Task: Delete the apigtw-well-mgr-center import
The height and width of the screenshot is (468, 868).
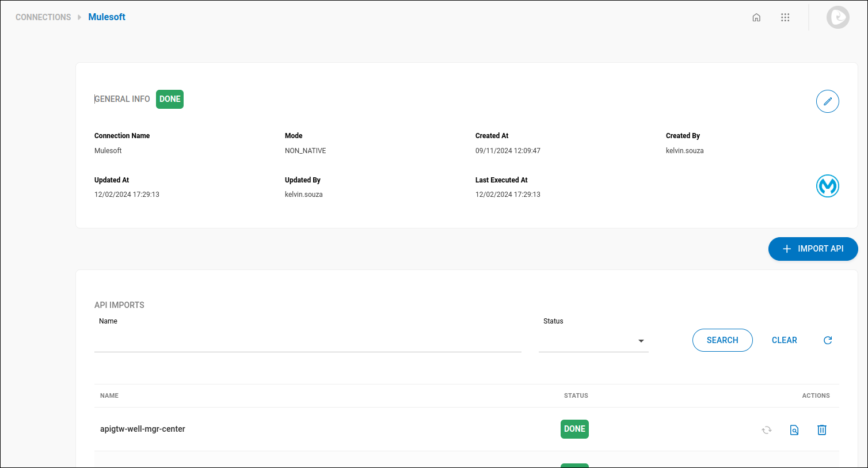Action: pos(821,429)
